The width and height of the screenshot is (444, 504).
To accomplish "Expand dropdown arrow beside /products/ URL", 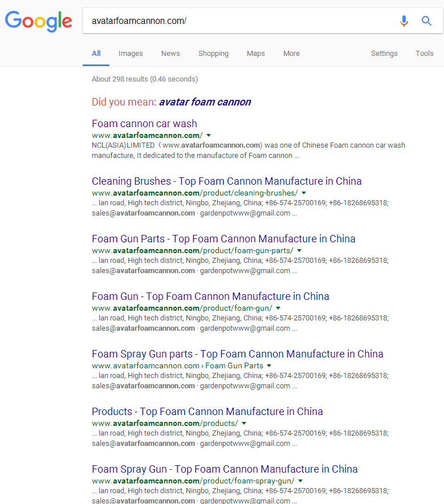I will (244, 423).
